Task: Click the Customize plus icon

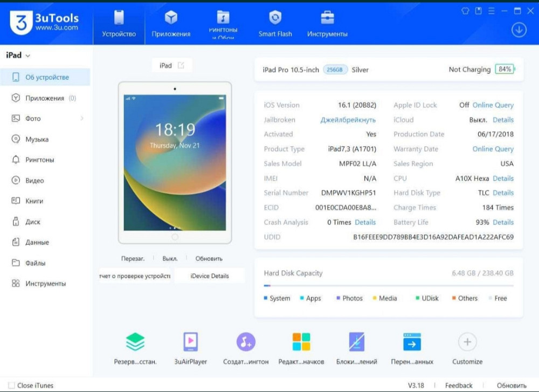Action: pos(467,341)
